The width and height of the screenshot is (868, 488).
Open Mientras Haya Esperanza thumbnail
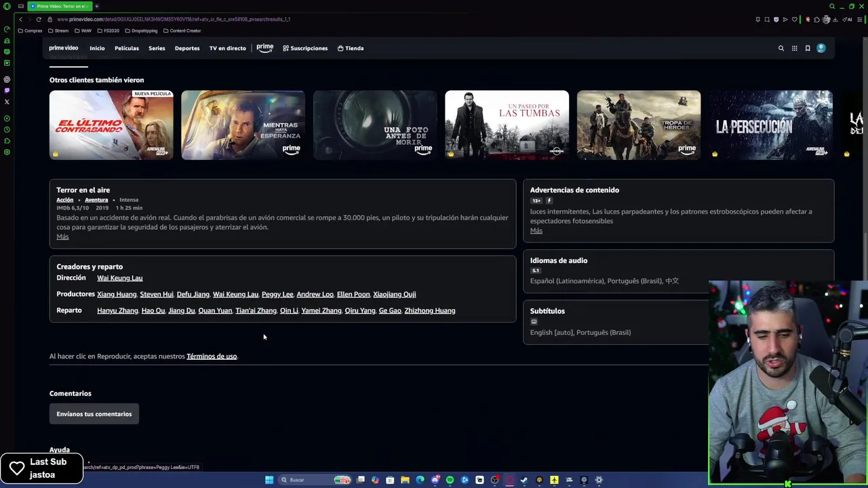(243, 125)
